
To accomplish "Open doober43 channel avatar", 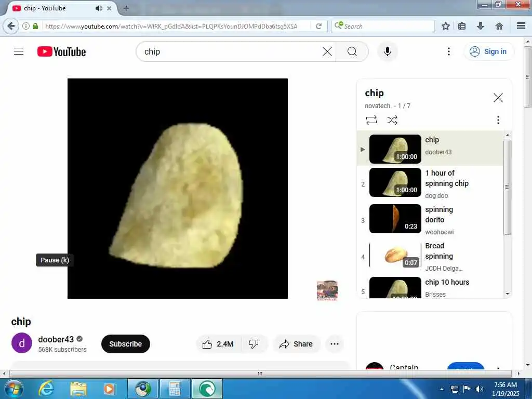I will (22, 343).
